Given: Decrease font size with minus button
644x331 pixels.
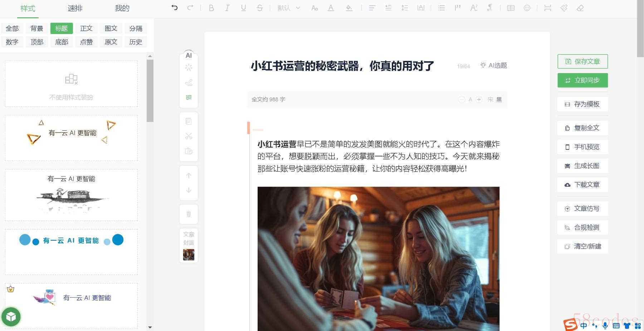Looking at the screenshot, I should (462, 100).
